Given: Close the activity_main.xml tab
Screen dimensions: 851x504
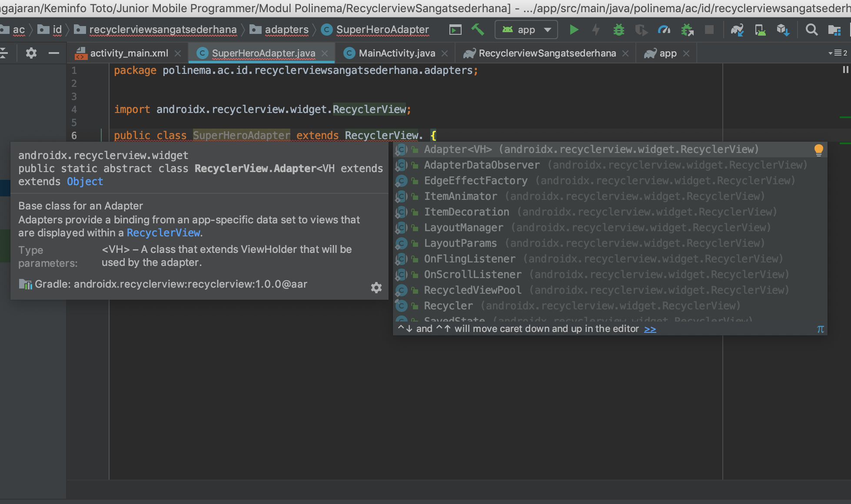Looking at the screenshot, I should 178,53.
